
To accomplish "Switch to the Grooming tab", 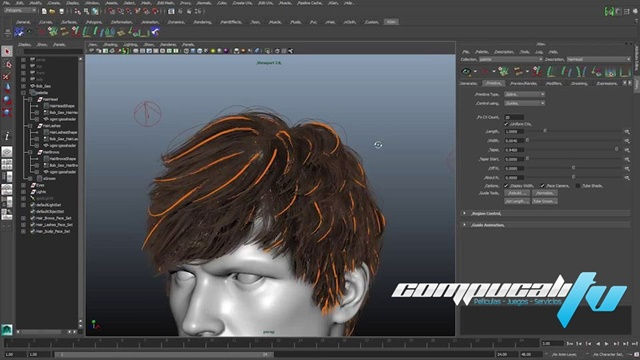I will pos(579,84).
